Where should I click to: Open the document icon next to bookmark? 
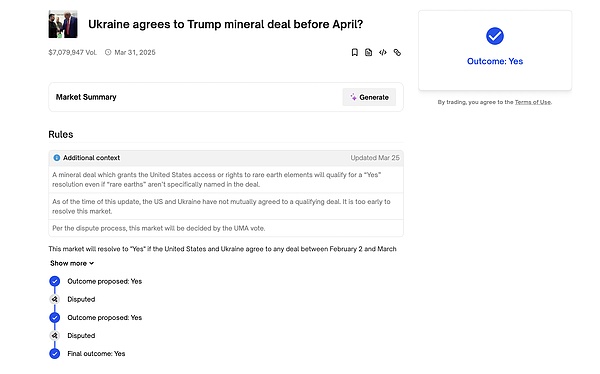click(x=368, y=52)
